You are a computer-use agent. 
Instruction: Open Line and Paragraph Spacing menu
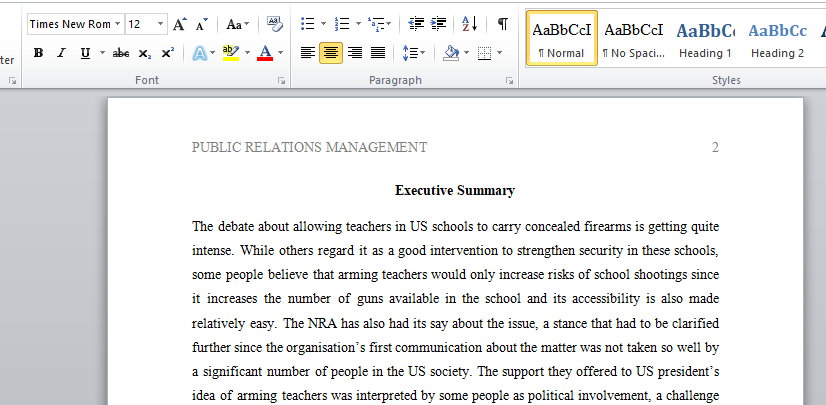coord(414,53)
